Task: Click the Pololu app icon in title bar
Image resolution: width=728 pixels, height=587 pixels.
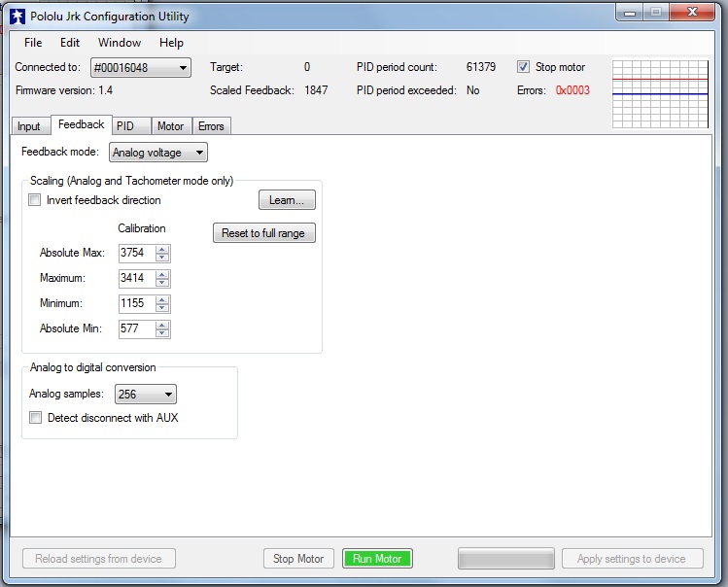Action: click(17, 17)
